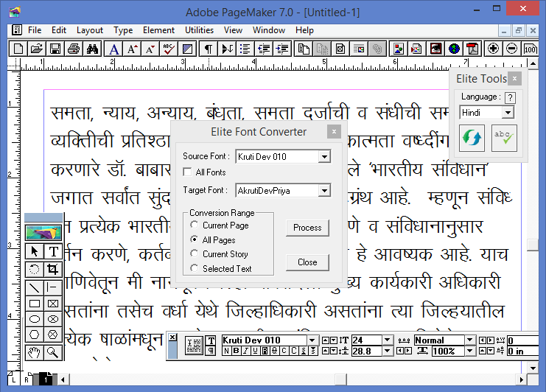Select Current Story conversion range
The image size is (546, 392).
point(195,253)
